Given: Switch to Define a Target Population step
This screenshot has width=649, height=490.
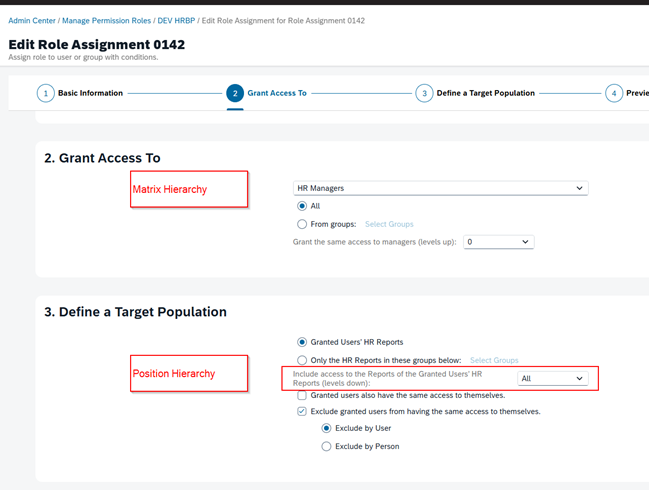Looking at the screenshot, I should pos(485,93).
